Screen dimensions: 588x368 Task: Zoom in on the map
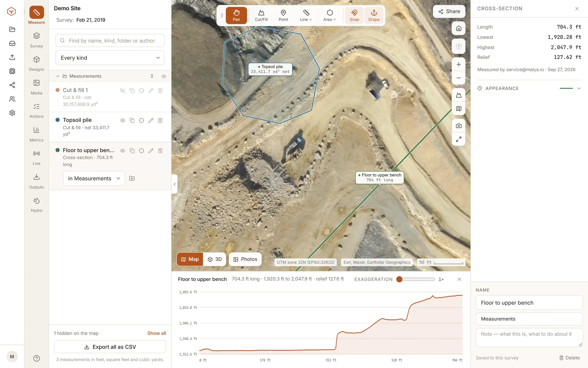(459, 65)
